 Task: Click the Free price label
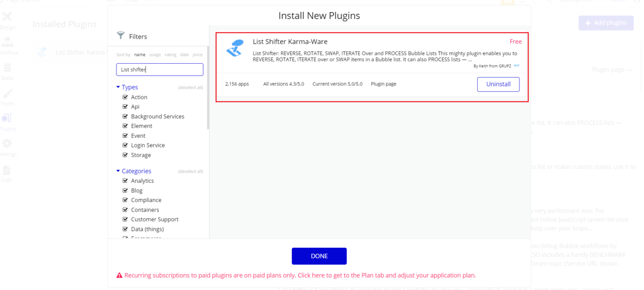click(x=516, y=41)
